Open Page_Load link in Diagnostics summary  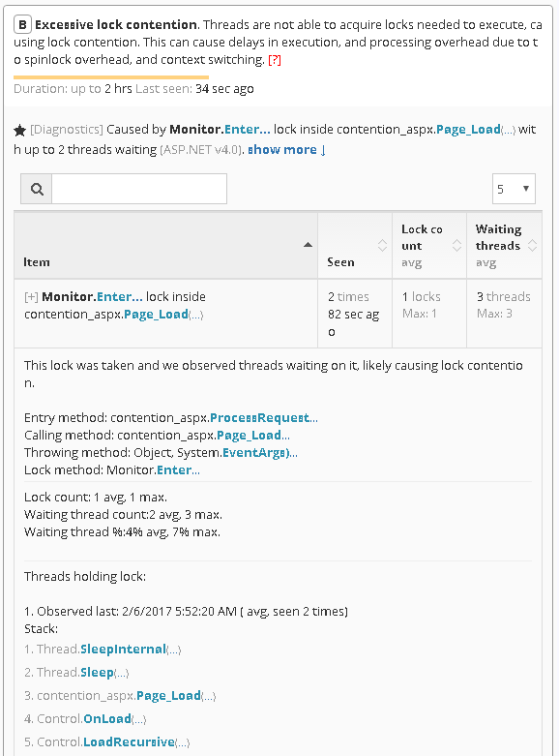coord(468,129)
